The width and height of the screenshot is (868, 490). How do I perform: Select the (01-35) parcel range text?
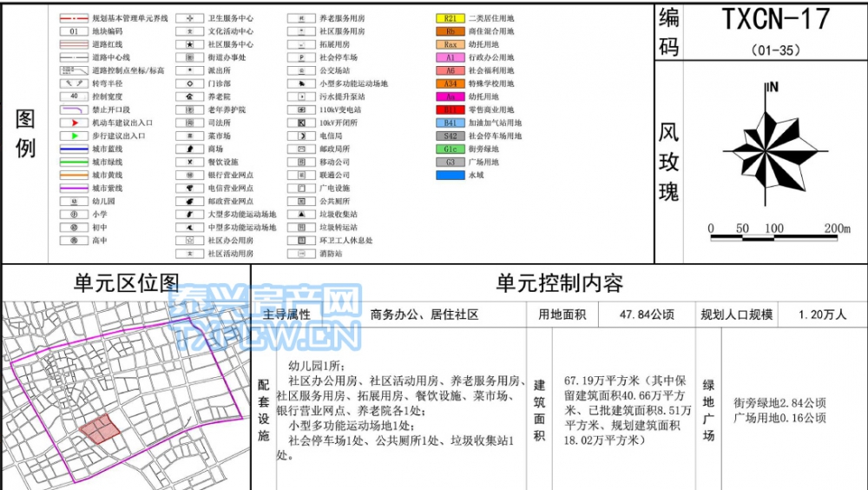776,50
